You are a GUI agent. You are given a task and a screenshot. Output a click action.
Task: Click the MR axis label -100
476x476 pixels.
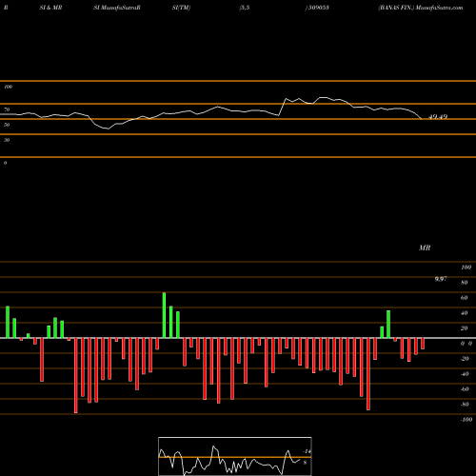pyautogui.click(x=466, y=420)
